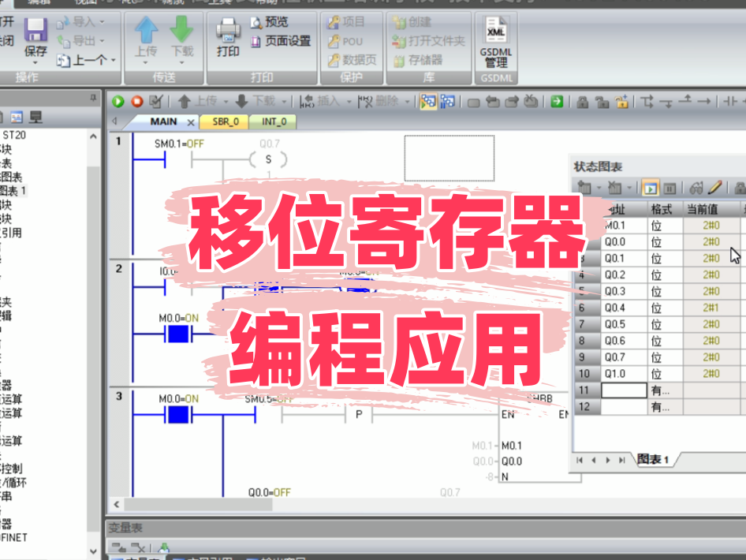Click the P edge-detect contact
Viewport: 746px width, 560px height.
359,414
